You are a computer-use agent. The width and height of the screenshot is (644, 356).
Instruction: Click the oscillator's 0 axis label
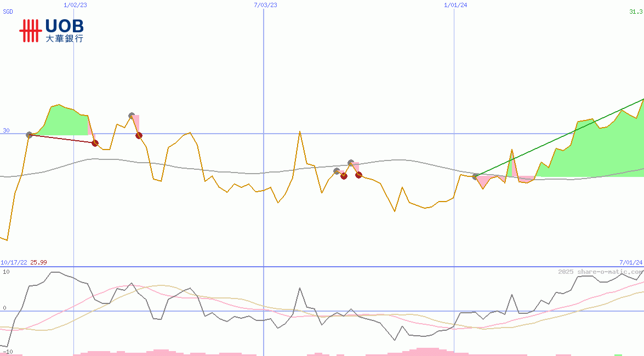[x=4, y=308]
